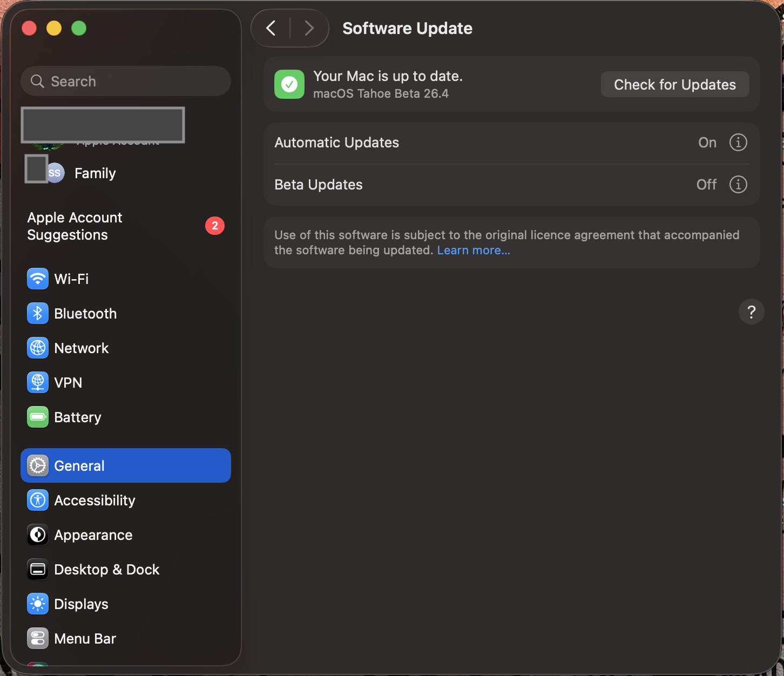Expand Apple Account Suggestions
Screen dimensions: 784x676
[75, 226]
